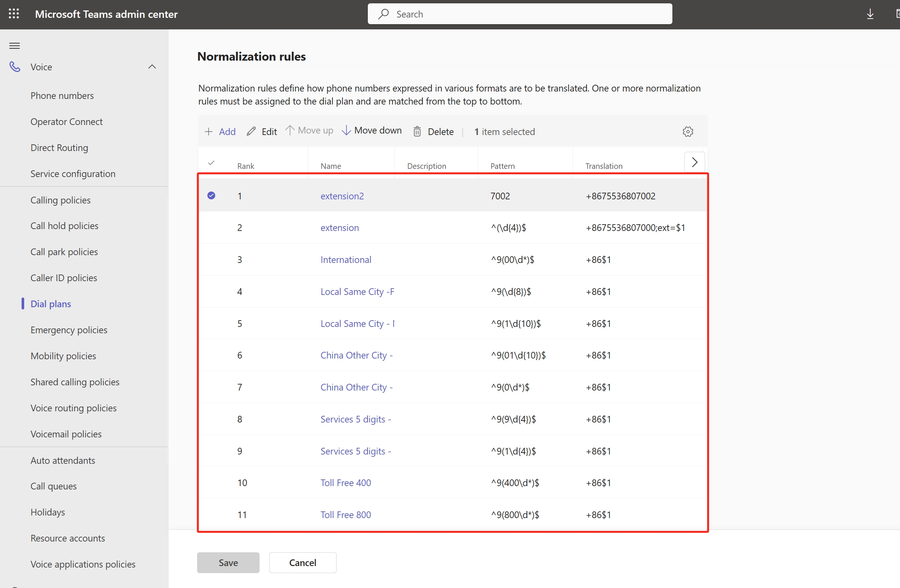900x588 pixels.
Task: Click in the Search field
Action: (x=520, y=14)
